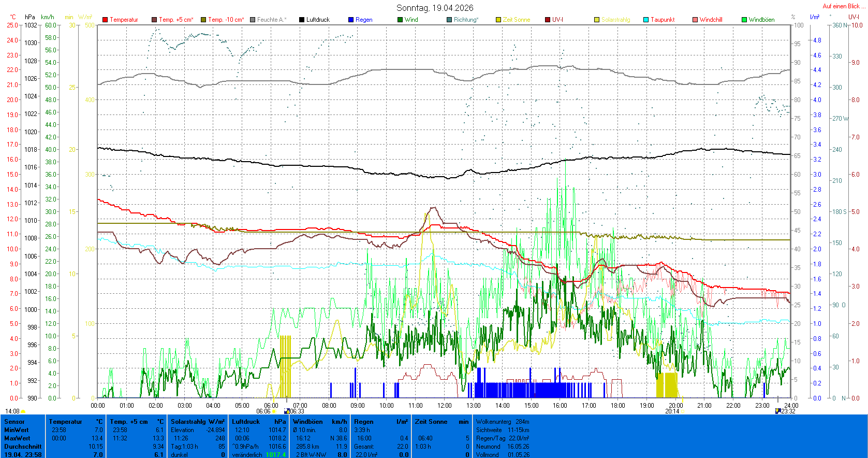Click the Luftdruck column header in table
The height and width of the screenshot is (458, 868).
[246, 422]
